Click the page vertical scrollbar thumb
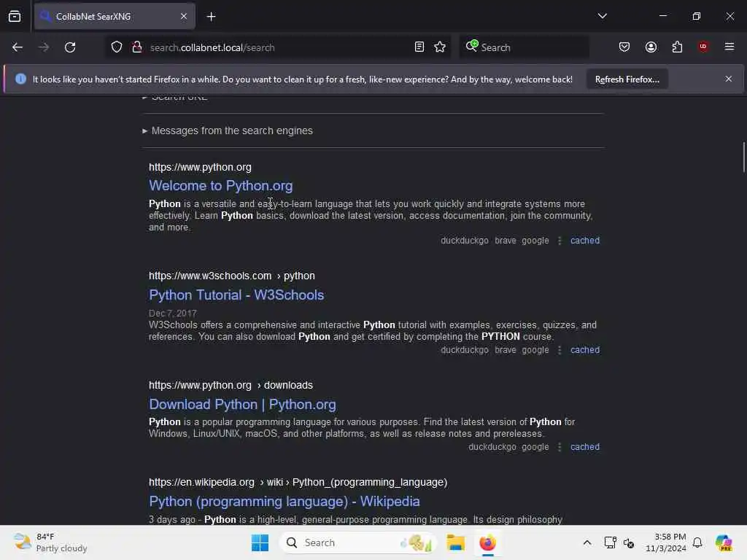 tap(743, 157)
